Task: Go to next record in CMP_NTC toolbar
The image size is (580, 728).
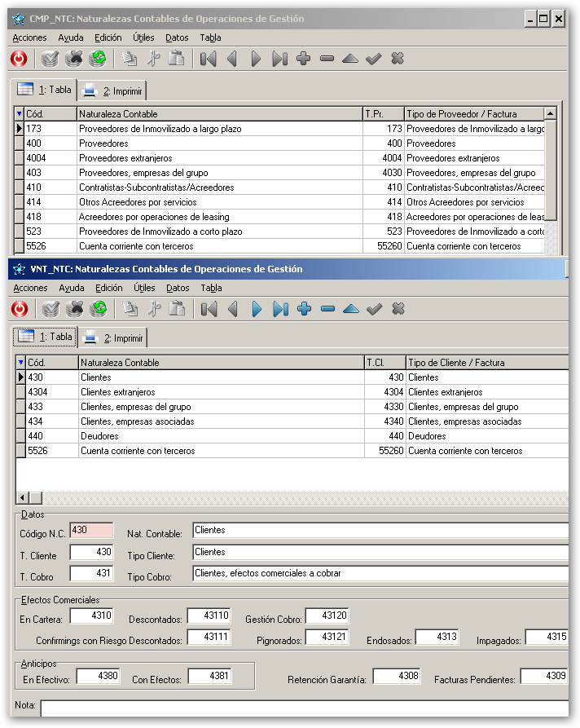Action: coord(256,59)
